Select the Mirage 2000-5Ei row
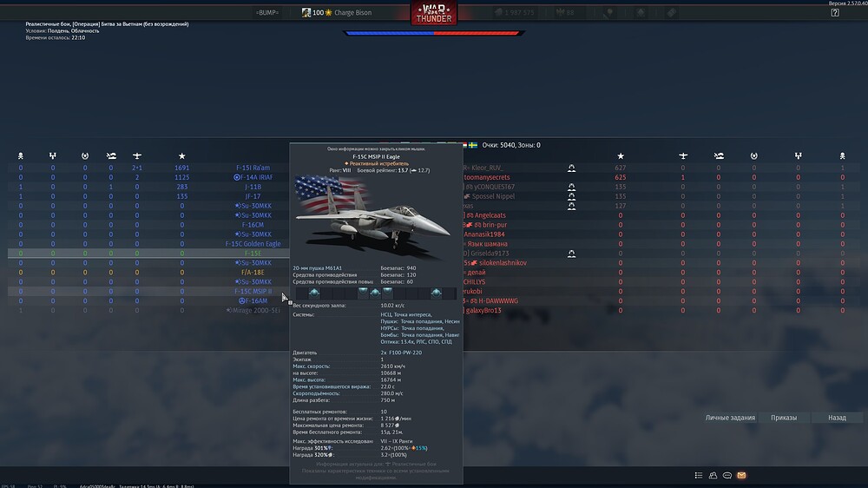This screenshot has width=868, height=488. (148, 310)
